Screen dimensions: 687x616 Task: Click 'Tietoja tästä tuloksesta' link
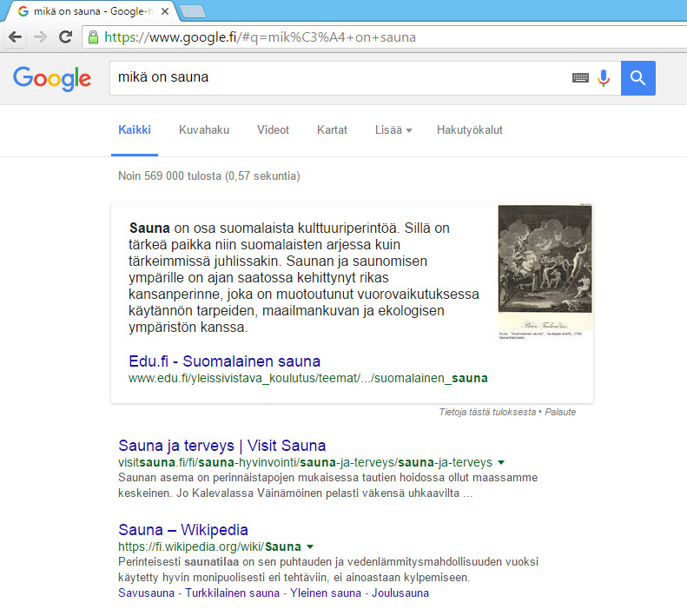click(x=487, y=412)
